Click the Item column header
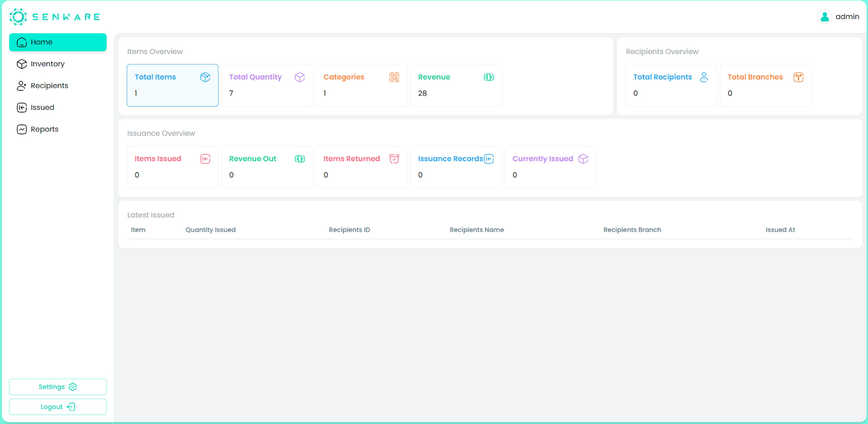Viewport: 868px width, 424px height. point(138,230)
